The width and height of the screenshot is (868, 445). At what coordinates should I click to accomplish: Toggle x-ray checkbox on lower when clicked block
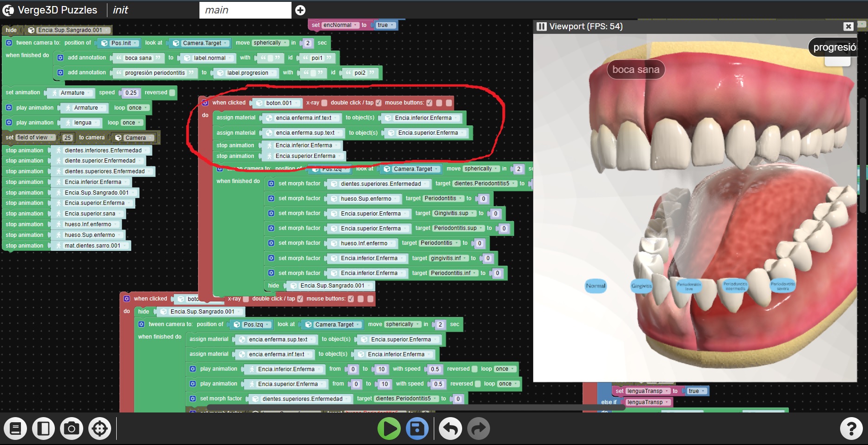point(246,299)
